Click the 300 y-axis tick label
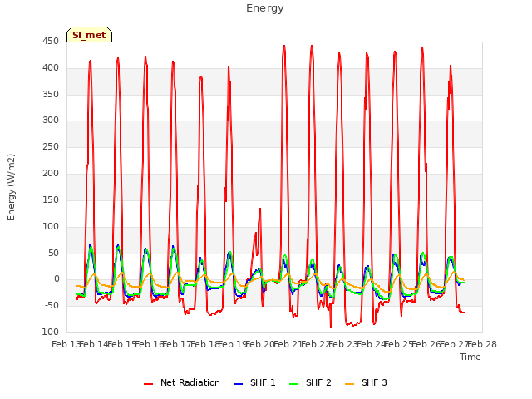Screen dimensions: 532x399 [x=51, y=121]
